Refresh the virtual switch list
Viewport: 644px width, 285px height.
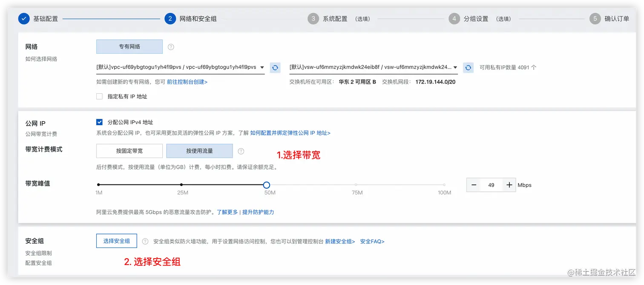(468, 67)
